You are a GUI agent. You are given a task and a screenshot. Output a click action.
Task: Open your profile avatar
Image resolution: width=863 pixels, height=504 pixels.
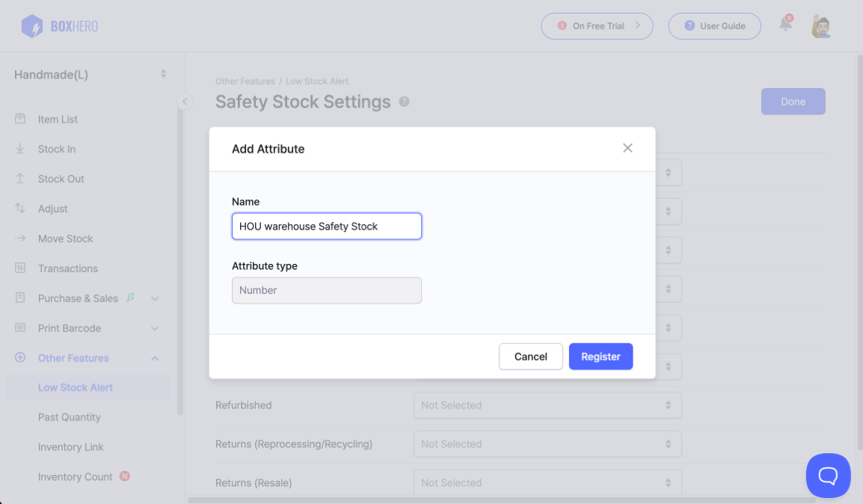[x=820, y=25]
